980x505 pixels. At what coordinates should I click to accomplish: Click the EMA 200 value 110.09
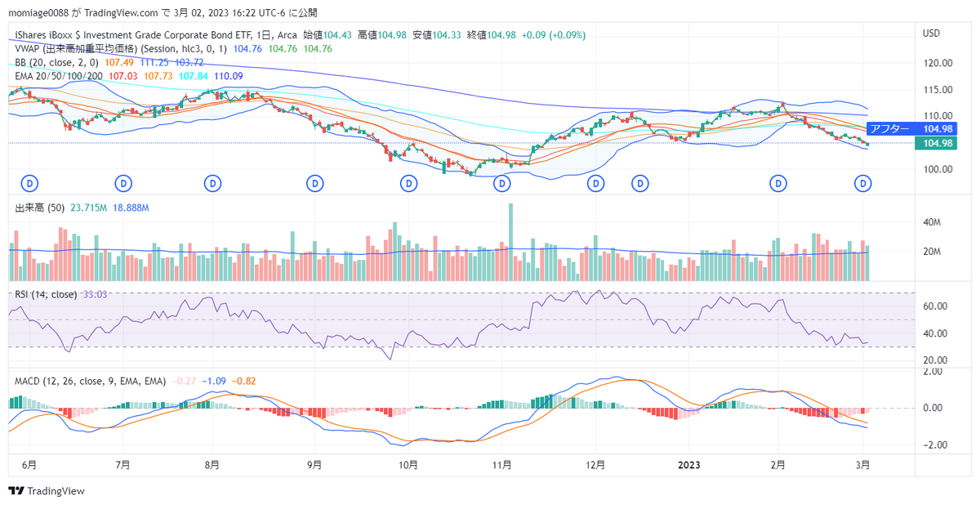227,75
